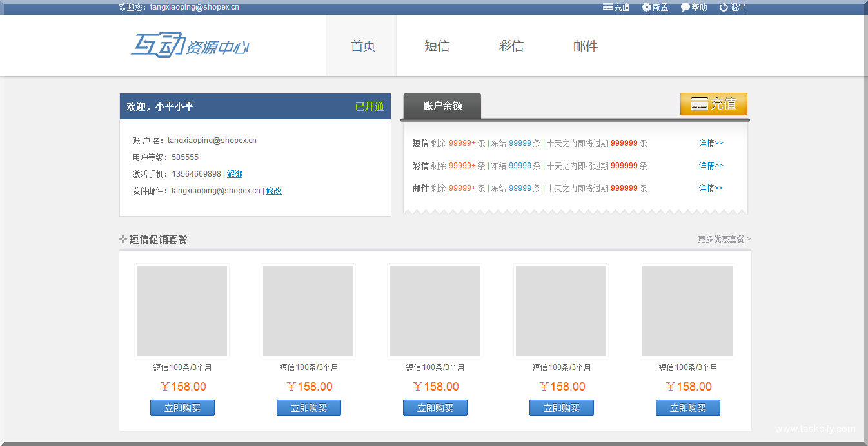868x446 pixels.
Task: Select the 账户余额 tab
Action: coord(442,106)
